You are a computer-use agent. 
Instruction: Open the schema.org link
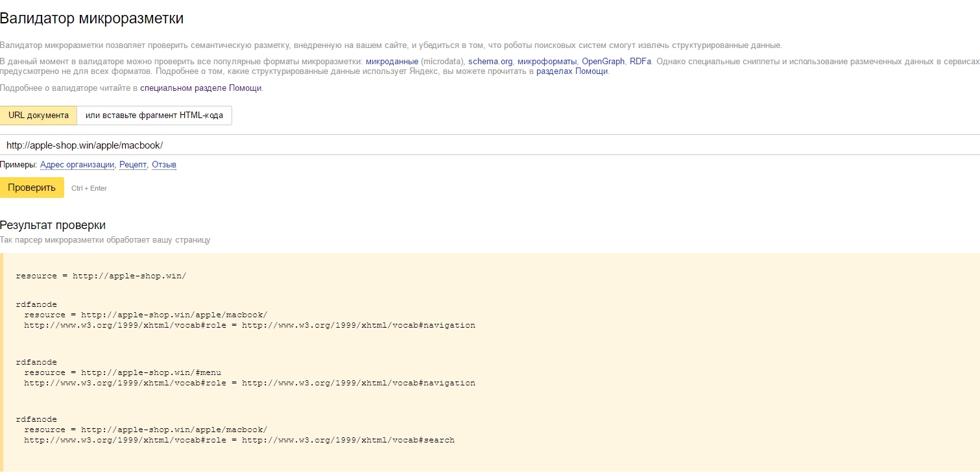coord(490,61)
